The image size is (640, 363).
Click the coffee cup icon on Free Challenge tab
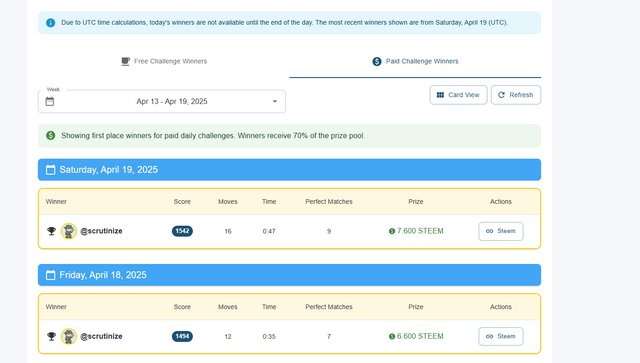(125, 61)
